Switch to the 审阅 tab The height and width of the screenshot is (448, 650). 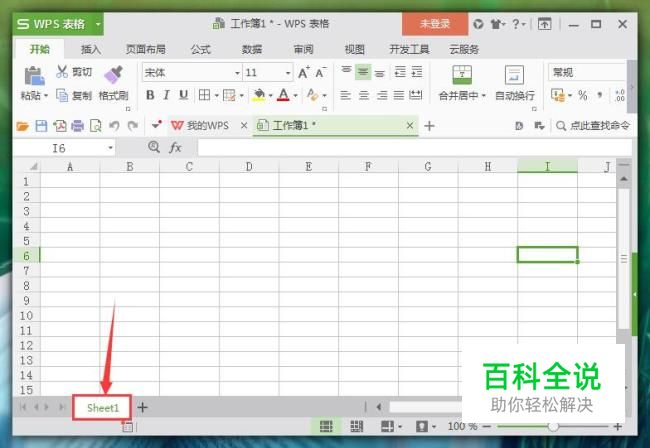(303, 49)
